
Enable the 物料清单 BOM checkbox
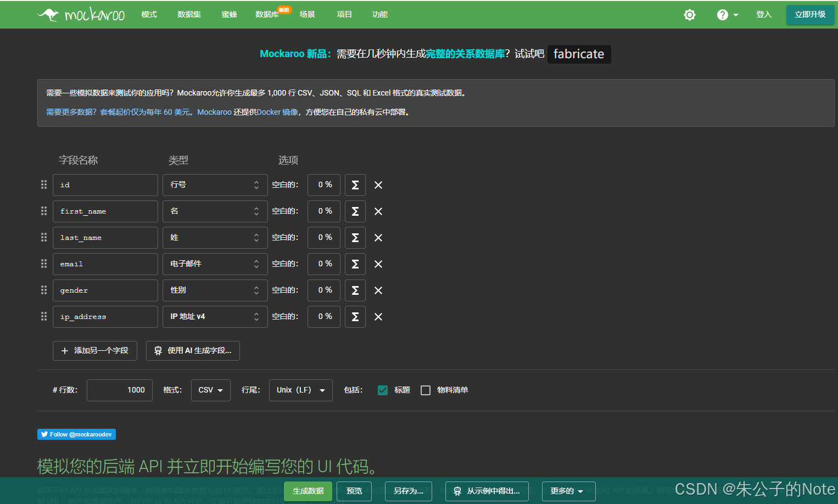(426, 390)
